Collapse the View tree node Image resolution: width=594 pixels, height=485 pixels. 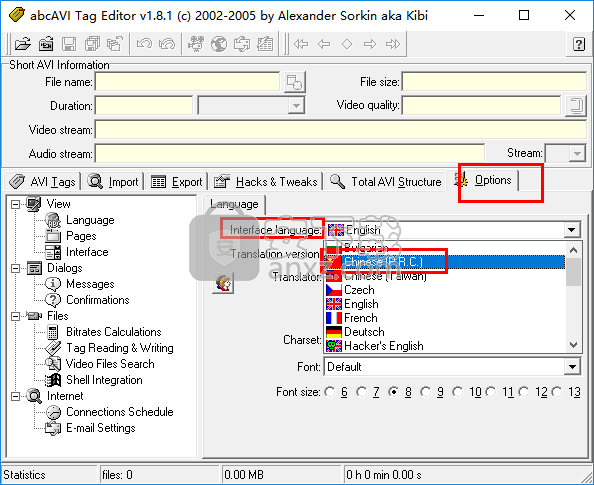[15, 204]
